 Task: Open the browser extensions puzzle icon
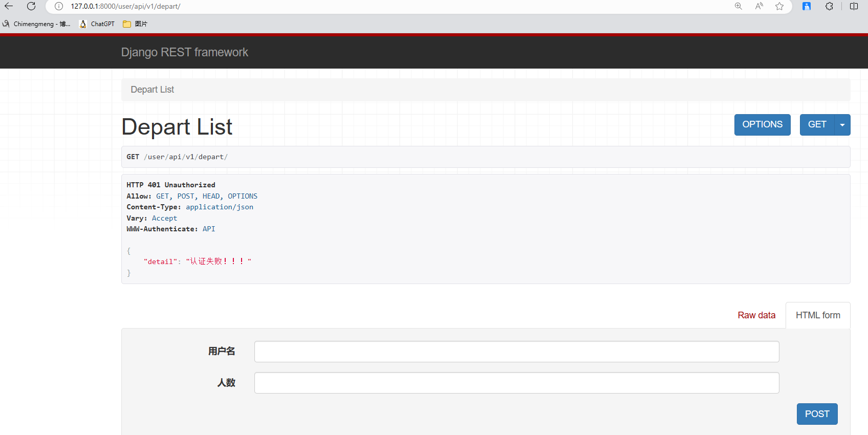[829, 6]
